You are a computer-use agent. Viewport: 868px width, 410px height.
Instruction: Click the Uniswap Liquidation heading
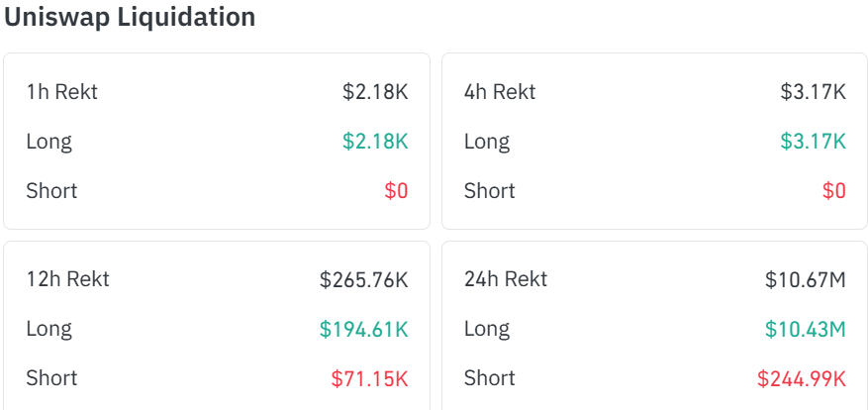[130, 18]
